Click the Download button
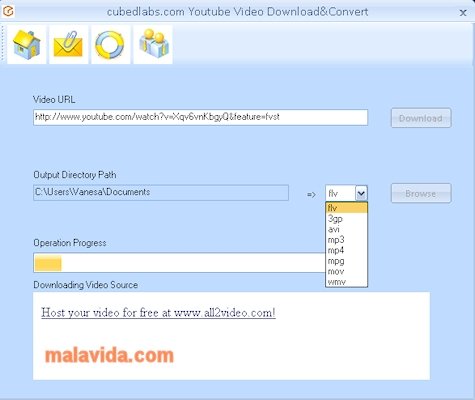475x400 pixels. click(421, 118)
